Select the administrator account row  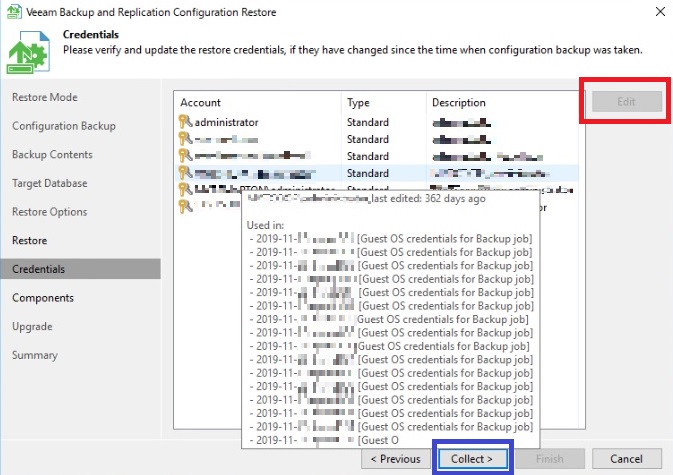click(376, 122)
